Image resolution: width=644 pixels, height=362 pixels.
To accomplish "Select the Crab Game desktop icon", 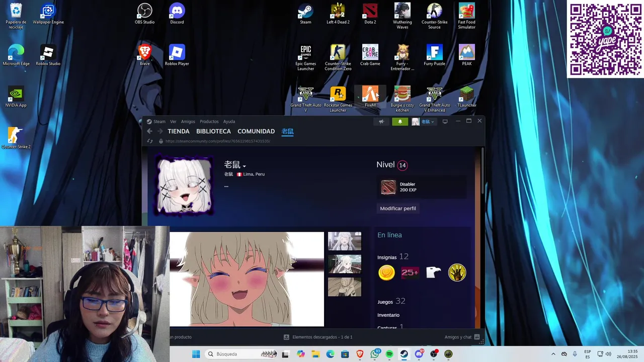I will [x=370, y=55].
